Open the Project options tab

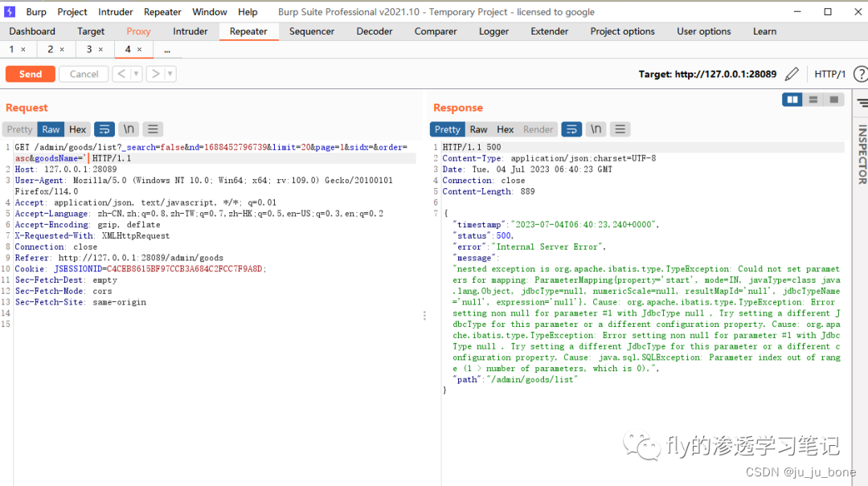(622, 31)
